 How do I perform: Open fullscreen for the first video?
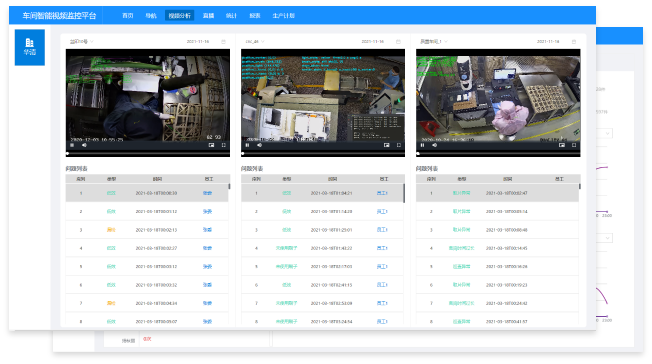pyautogui.click(x=223, y=145)
